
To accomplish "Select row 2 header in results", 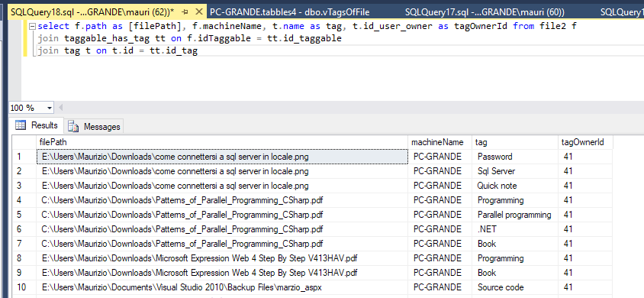I will (24, 171).
